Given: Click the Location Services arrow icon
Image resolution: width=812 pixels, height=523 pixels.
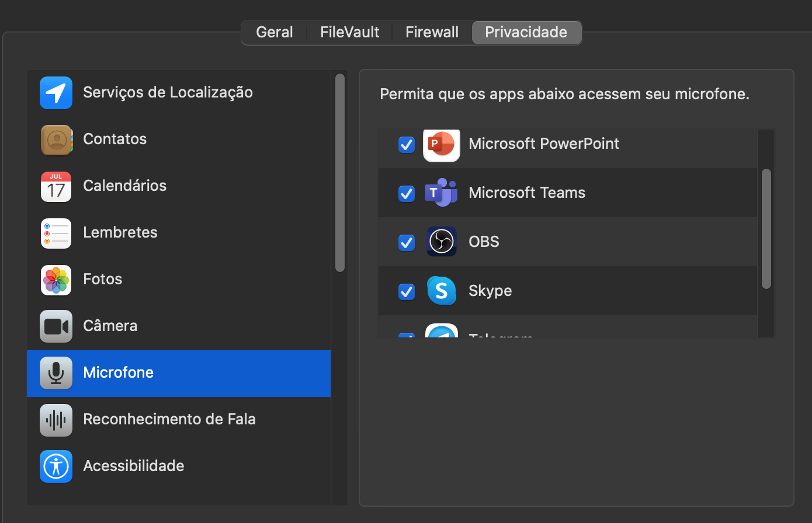Looking at the screenshot, I should 56,93.
